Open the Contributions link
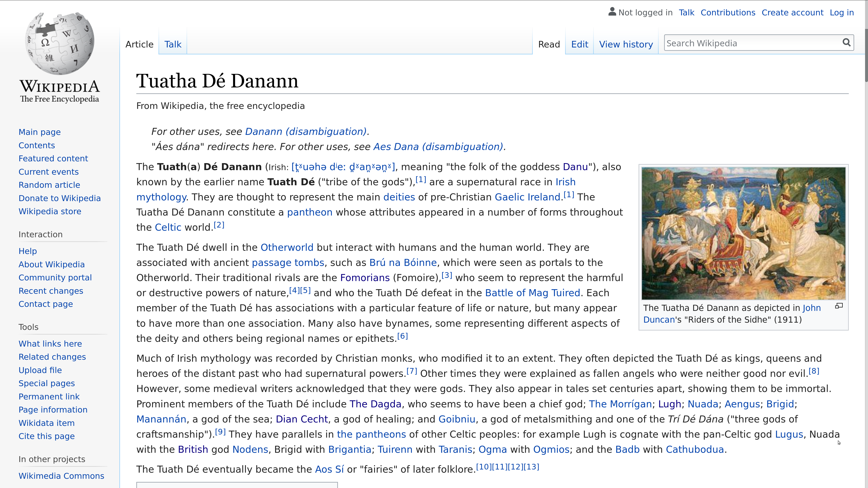 click(728, 13)
